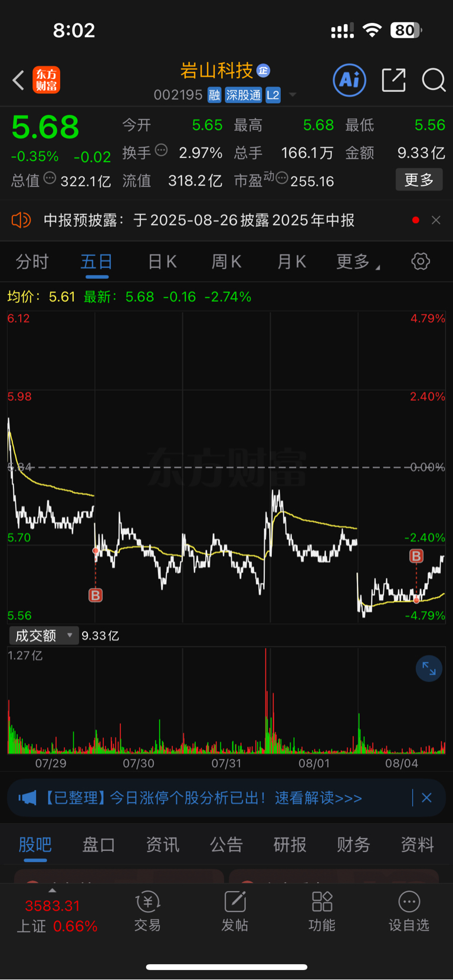The width and height of the screenshot is (453, 980).
Task: Switch to the 财务 tab
Action: tap(353, 844)
